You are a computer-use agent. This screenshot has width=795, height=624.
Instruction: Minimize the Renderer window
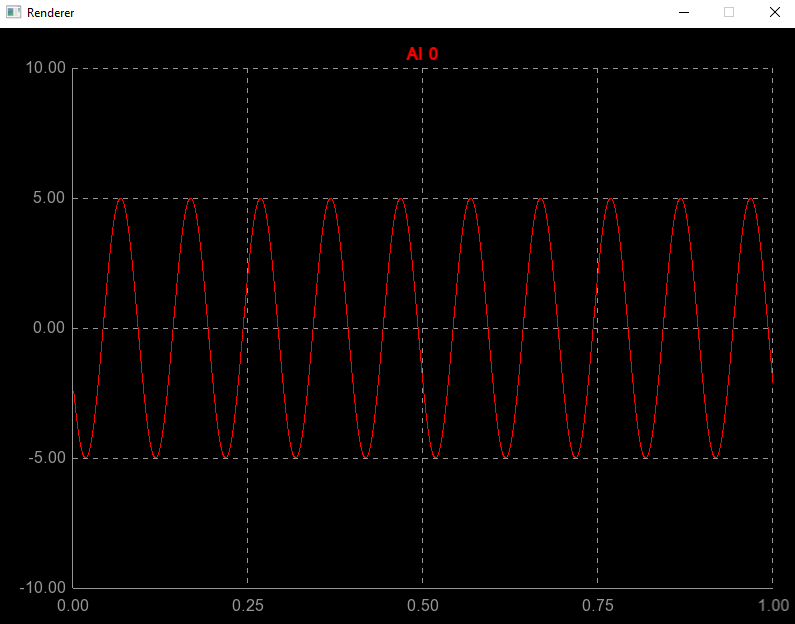684,13
